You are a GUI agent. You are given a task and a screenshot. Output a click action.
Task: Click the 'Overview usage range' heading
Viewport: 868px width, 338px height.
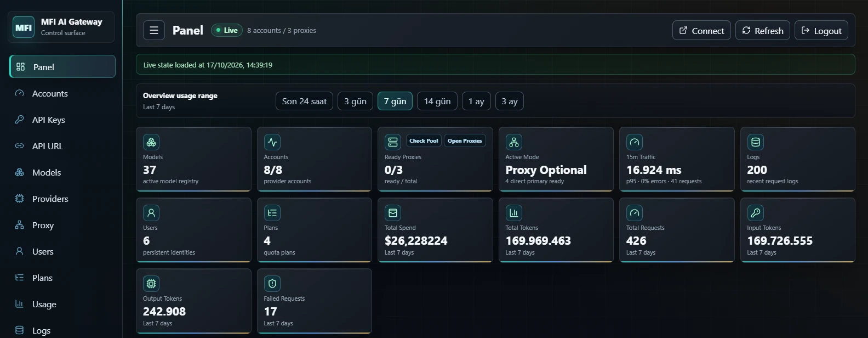(x=180, y=95)
